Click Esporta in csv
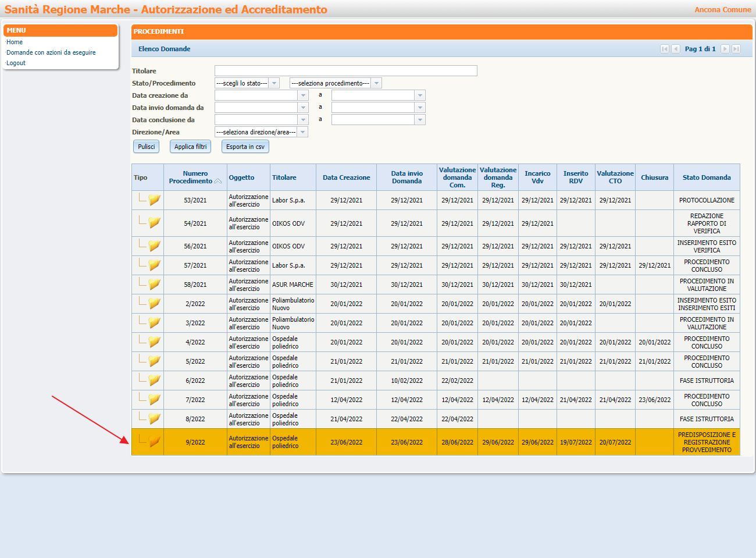This screenshot has width=756, height=558. 245,146
